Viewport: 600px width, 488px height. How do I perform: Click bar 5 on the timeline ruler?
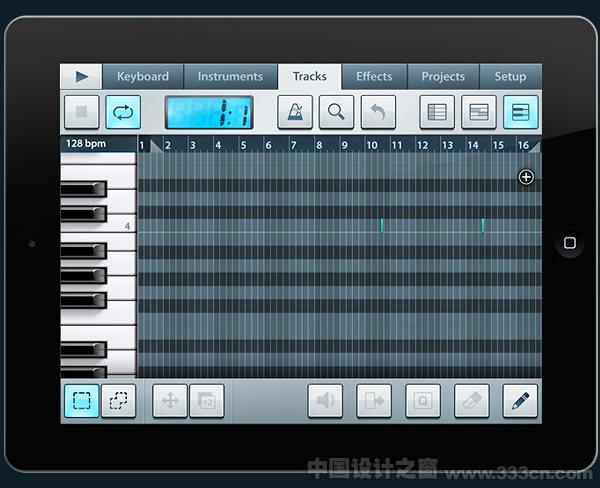244,145
